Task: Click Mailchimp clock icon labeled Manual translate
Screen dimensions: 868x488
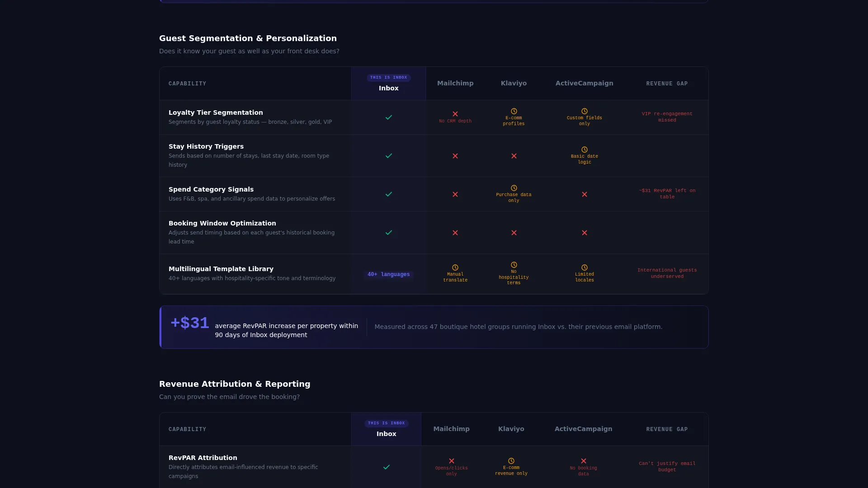Action: click(x=455, y=267)
